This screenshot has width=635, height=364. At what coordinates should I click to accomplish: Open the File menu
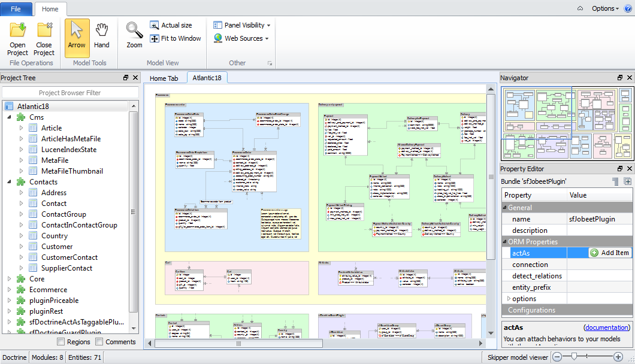[16, 9]
